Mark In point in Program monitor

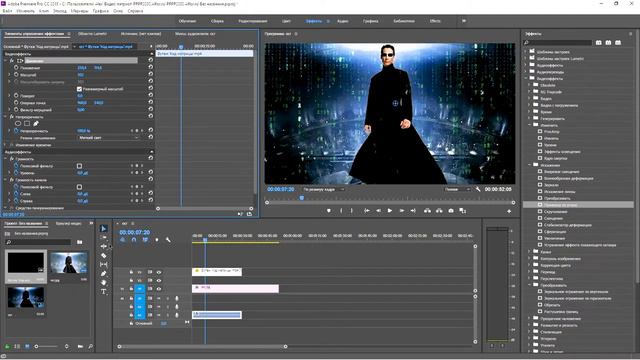341,211
